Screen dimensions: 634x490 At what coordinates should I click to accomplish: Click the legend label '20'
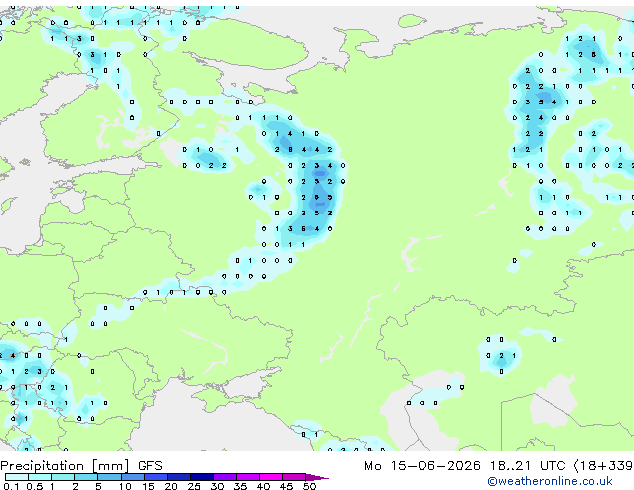coord(171,486)
